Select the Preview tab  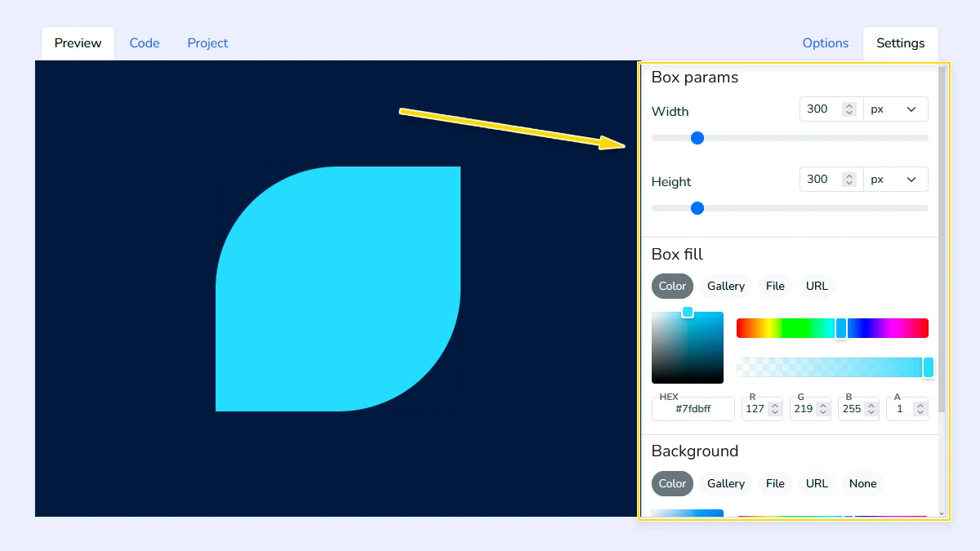click(77, 42)
